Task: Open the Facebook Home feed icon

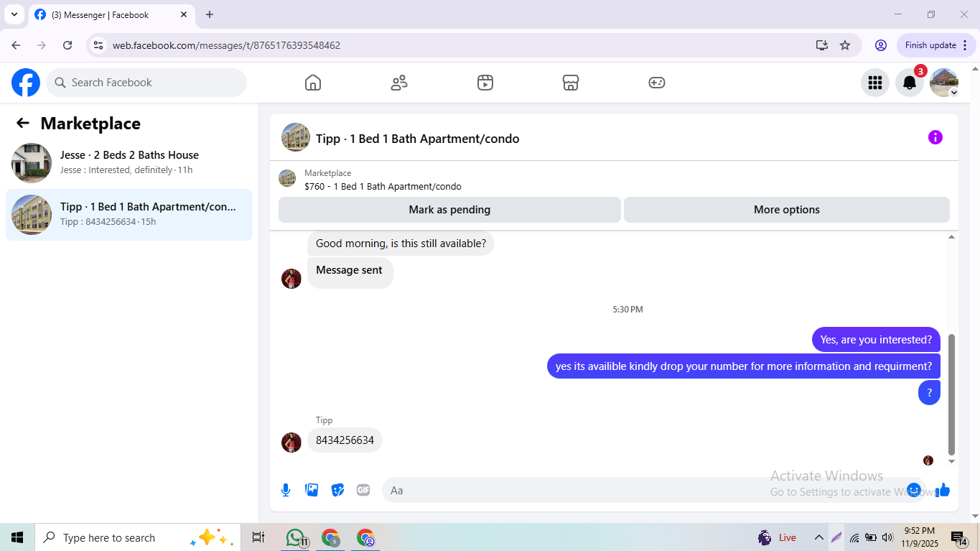Action: (x=313, y=83)
